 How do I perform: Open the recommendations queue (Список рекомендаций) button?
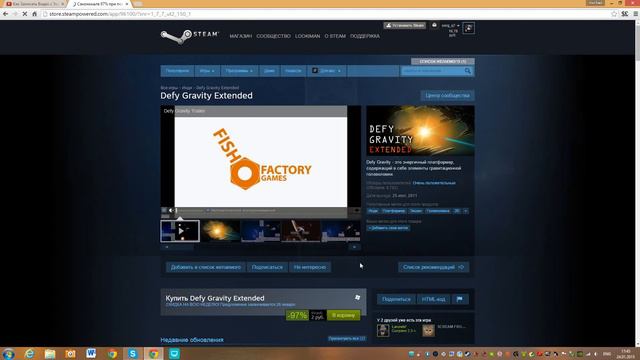click(433, 267)
